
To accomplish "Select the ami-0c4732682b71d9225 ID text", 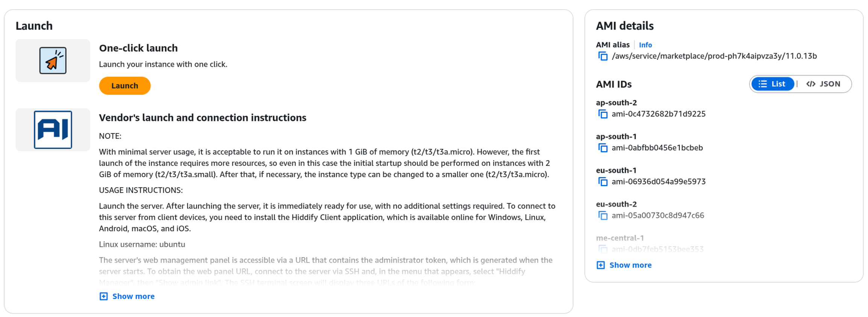I will point(658,114).
